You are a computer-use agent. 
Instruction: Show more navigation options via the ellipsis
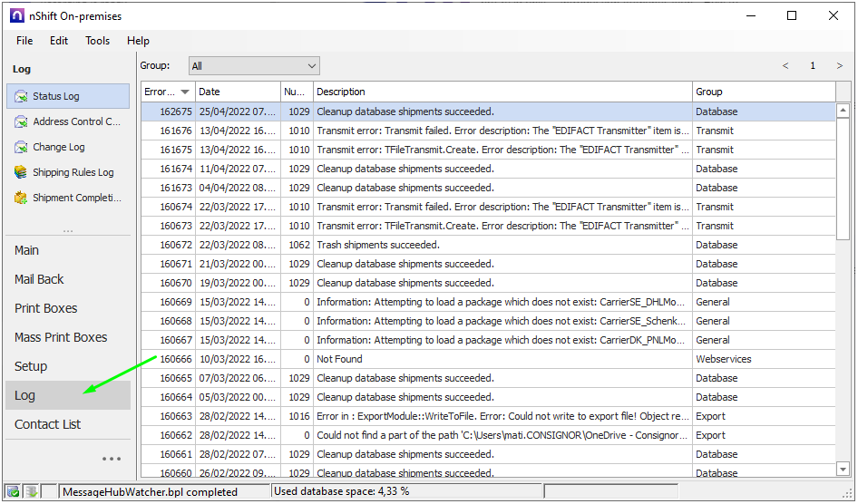tap(112, 459)
